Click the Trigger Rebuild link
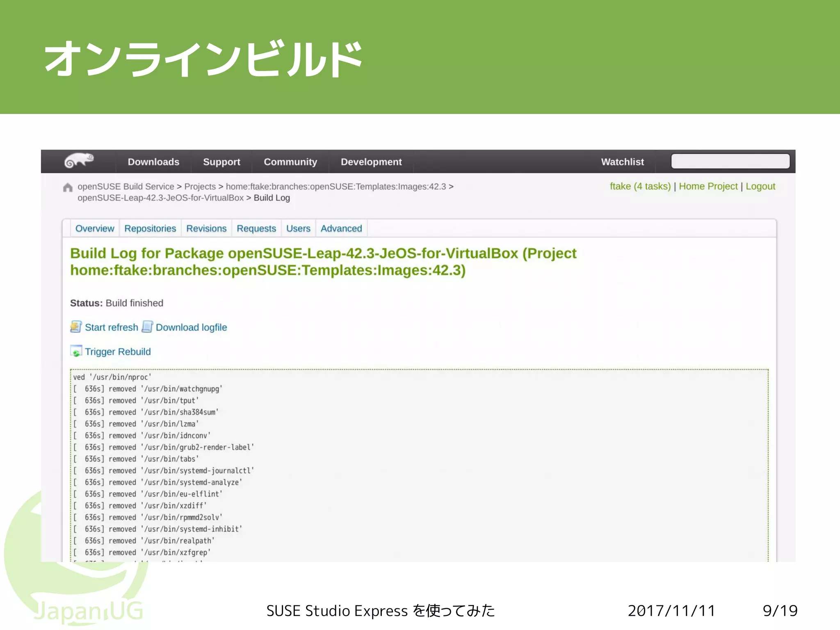 click(x=118, y=352)
